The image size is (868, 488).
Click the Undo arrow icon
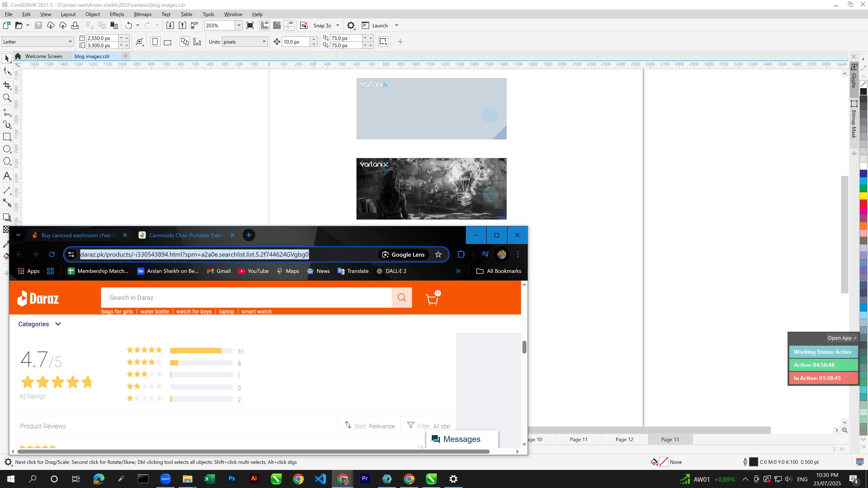point(128,25)
